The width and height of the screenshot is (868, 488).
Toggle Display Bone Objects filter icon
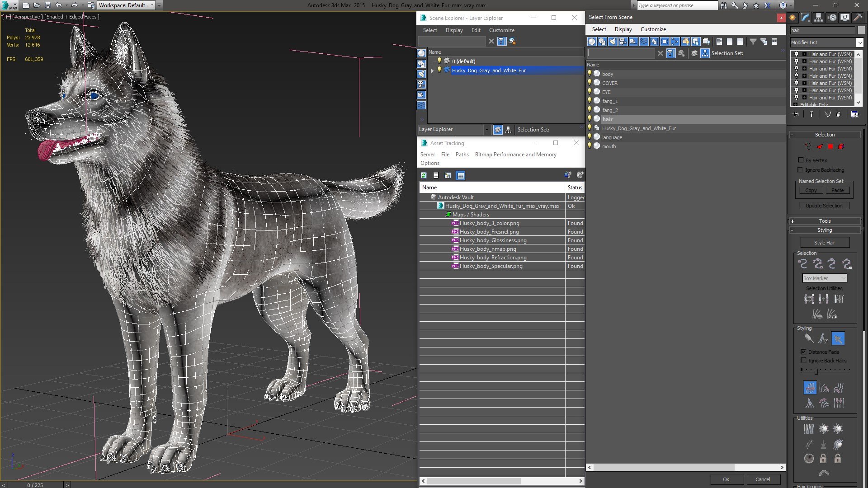[x=675, y=42]
